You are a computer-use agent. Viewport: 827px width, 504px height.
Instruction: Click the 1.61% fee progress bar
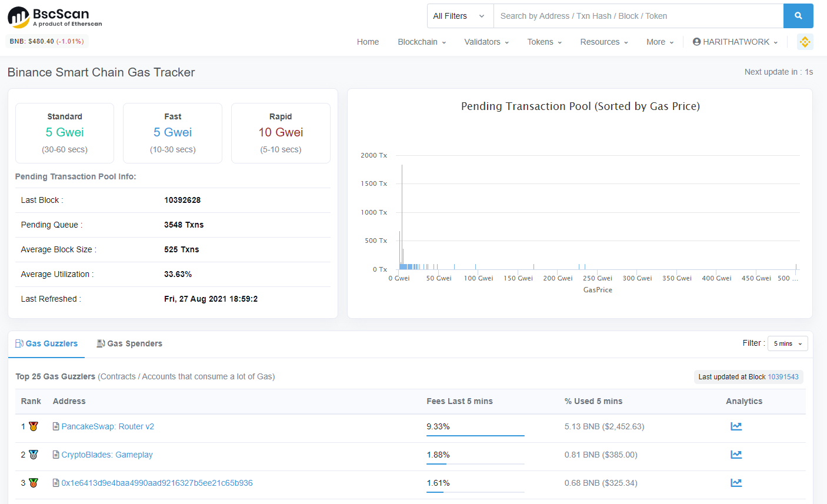click(475, 492)
